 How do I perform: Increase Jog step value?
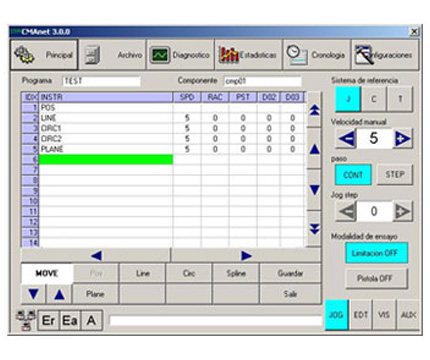click(x=402, y=211)
